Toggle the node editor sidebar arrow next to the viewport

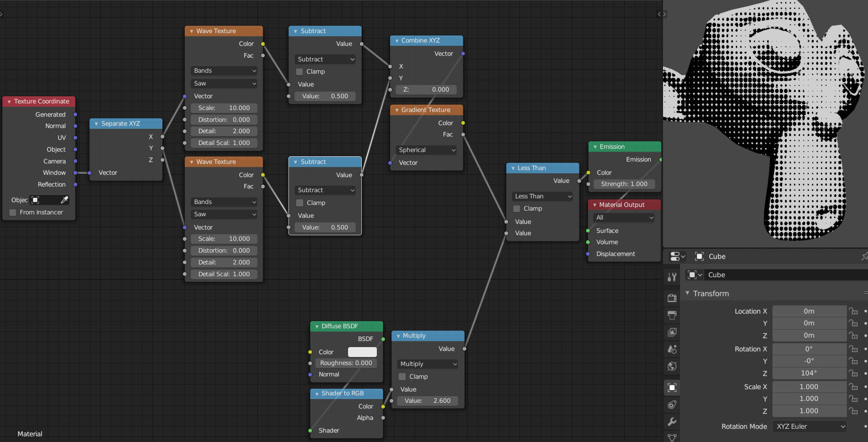tap(662, 14)
